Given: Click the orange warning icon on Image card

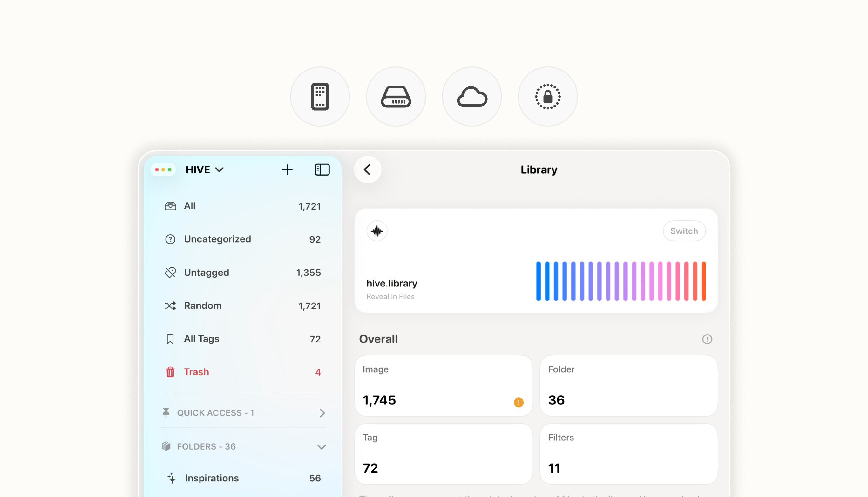Looking at the screenshot, I should (x=519, y=403).
